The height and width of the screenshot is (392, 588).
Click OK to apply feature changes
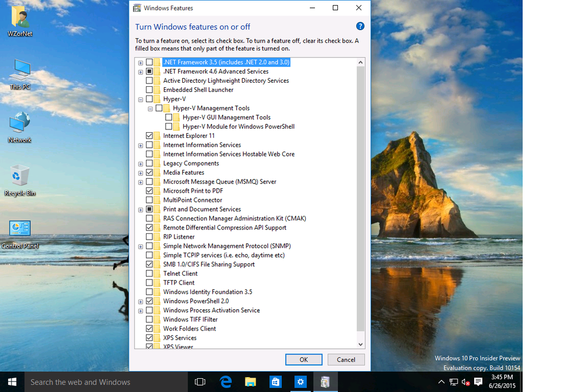303,360
